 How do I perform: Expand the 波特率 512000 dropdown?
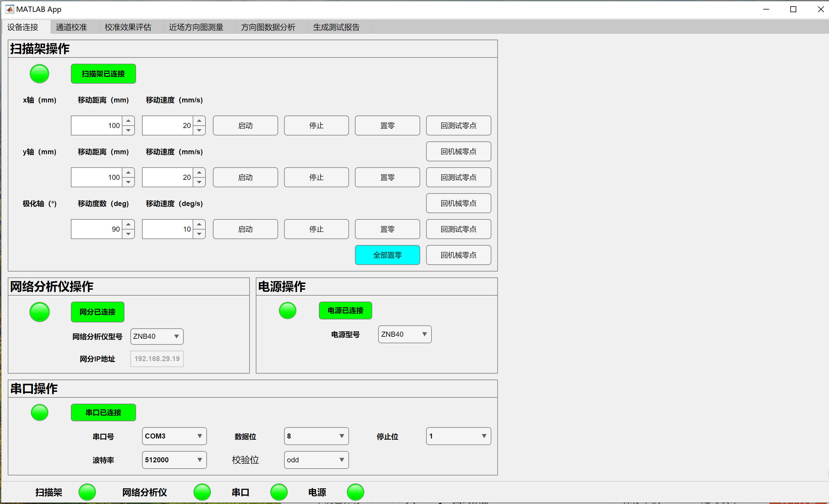[x=174, y=460]
